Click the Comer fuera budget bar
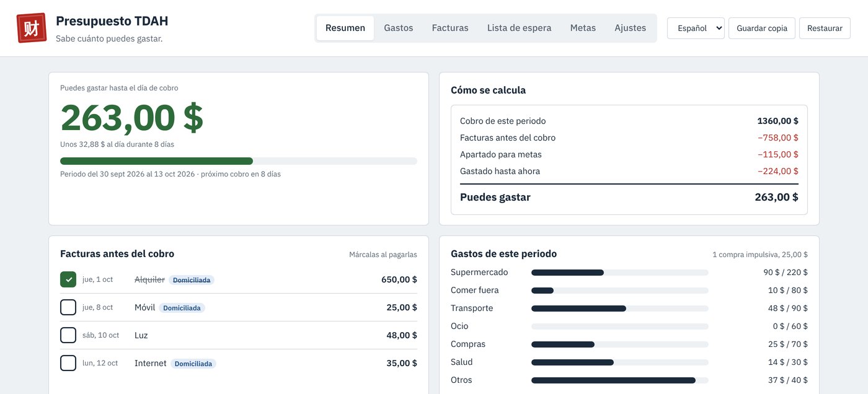868x394 pixels. click(x=620, y=291)
